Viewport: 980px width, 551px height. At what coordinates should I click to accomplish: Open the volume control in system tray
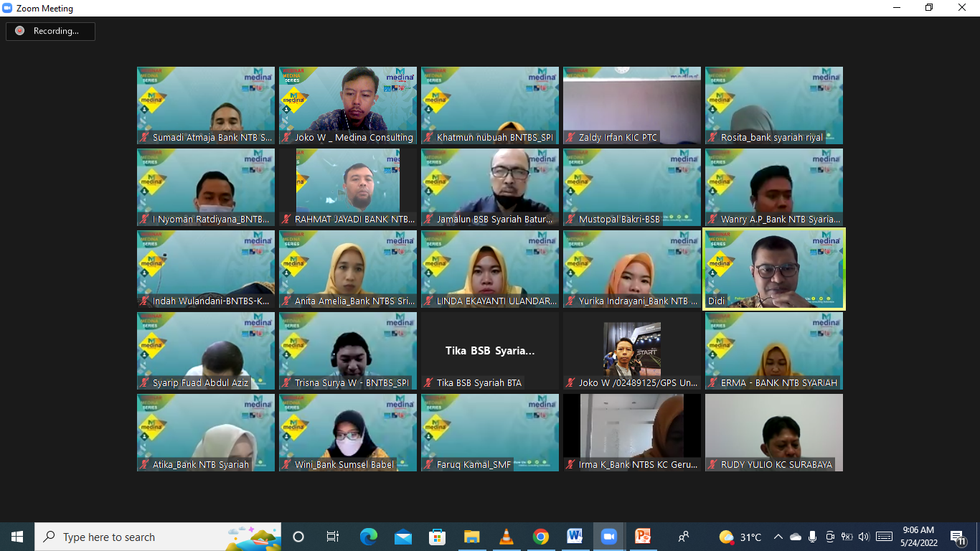click(863, 537)
